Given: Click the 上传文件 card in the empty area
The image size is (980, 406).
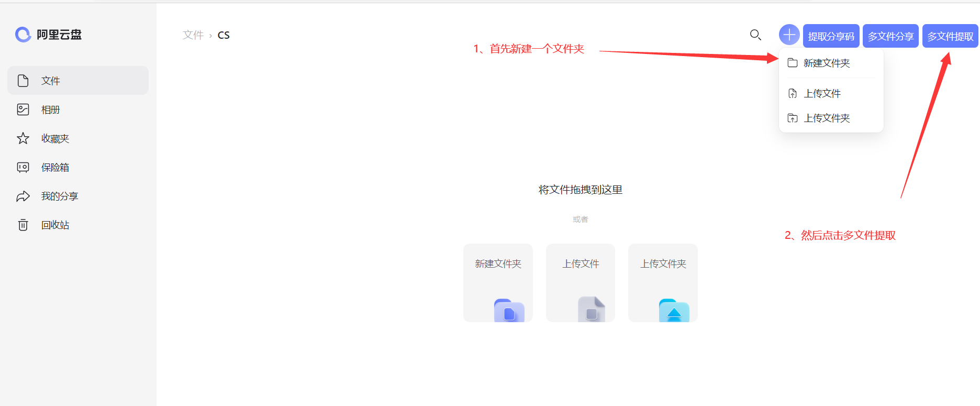Looking at the screenshot, I should pos(581,283).
